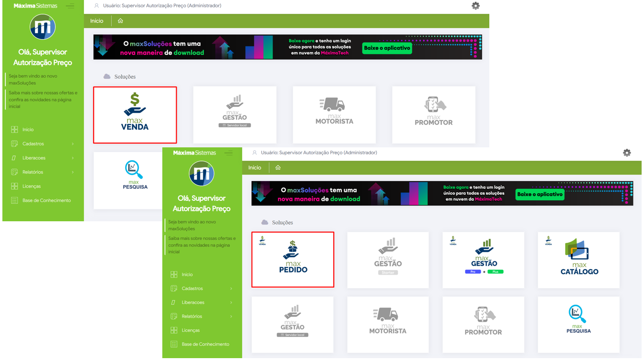This screenshot has height=361, width=644.
Task: Select the Início tab in the front window
Action: (x=255, y=168)
